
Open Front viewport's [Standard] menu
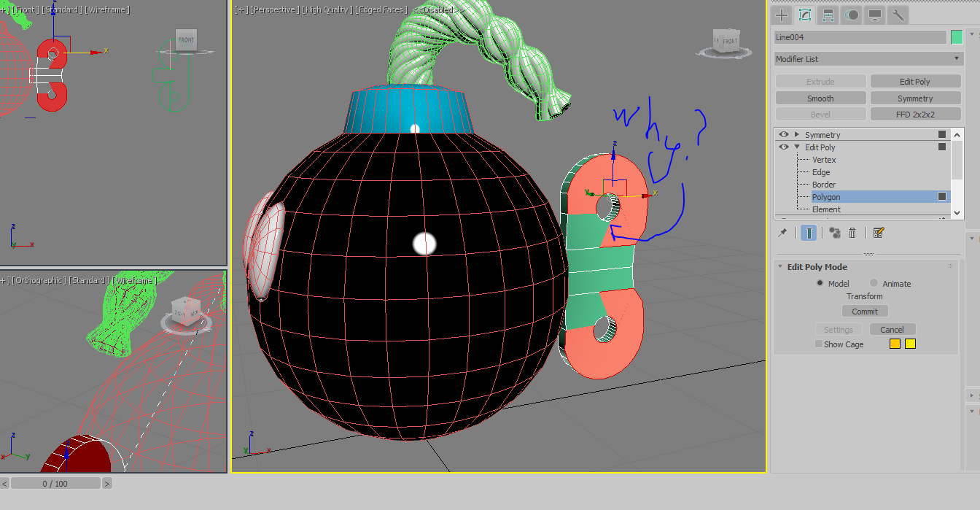pyautogui.click(x=62, y=9)
